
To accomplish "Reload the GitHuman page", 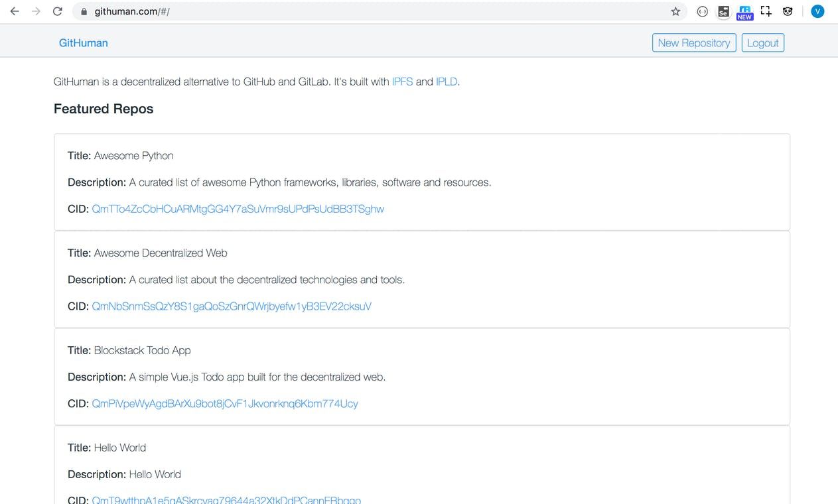I will pos(57,11).
